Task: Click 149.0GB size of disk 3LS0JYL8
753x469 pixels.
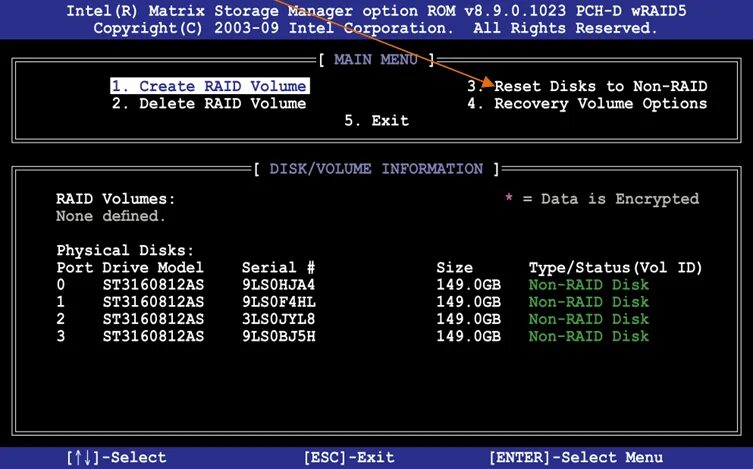Action: 468,319
